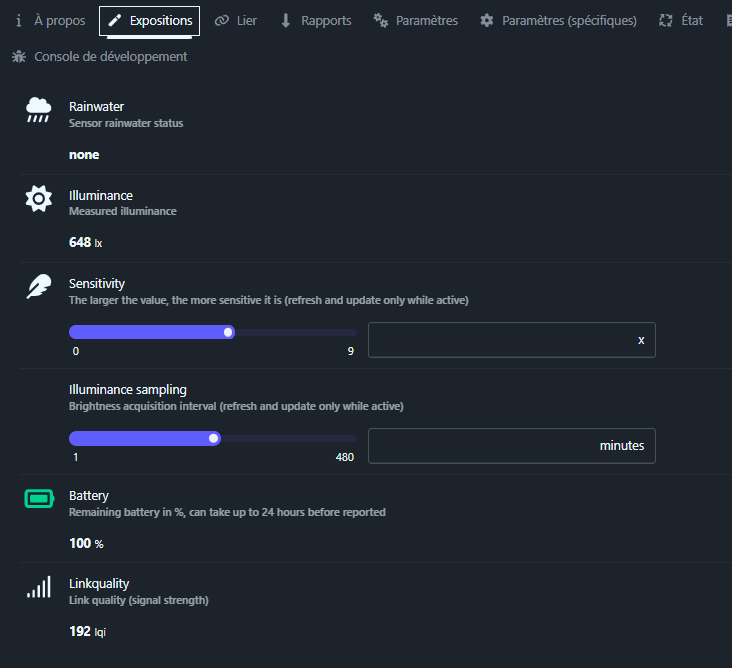Go to Paramètres (spécifiques) tab
The image size is (732, 668).
(x=558, y=21)
